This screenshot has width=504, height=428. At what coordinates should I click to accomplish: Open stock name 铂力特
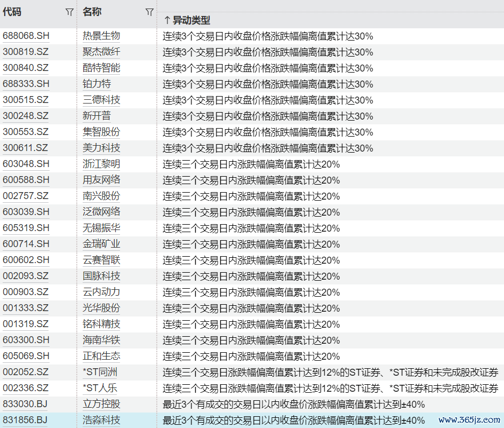(x=97, y=84)
